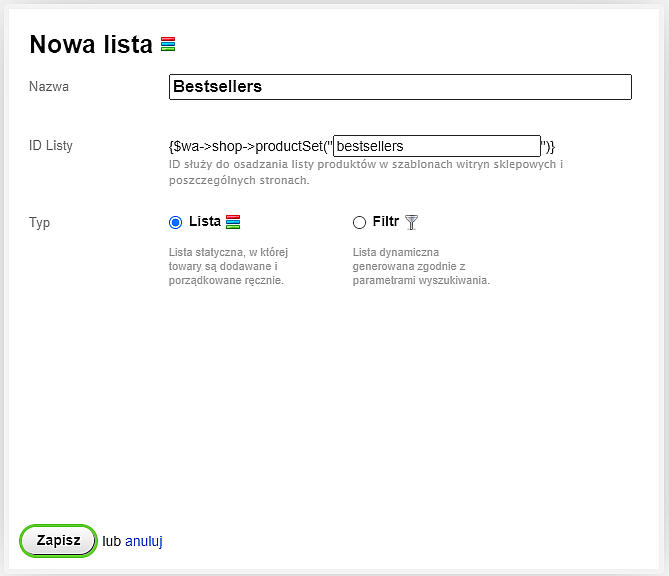Image resolution: width=669 pixels, height=576 pixels.
Task: Click the ID Listy label
Action: (x=51, y=146)
